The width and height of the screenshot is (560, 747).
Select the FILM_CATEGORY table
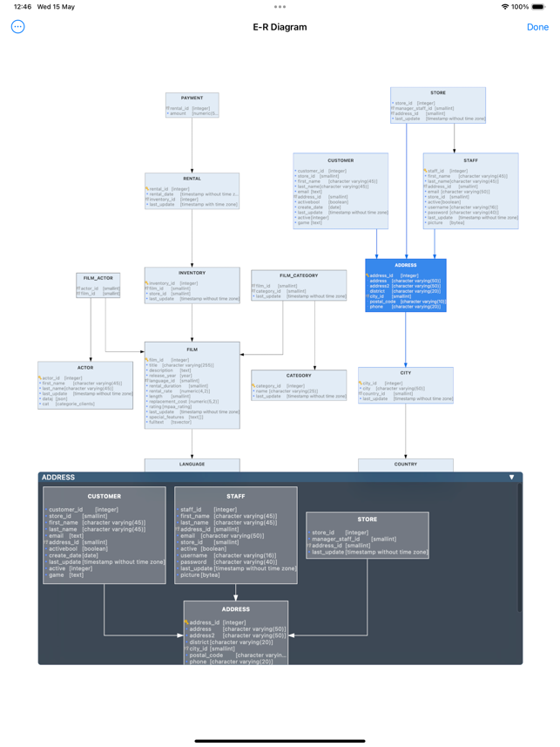[x=299, y=286]
